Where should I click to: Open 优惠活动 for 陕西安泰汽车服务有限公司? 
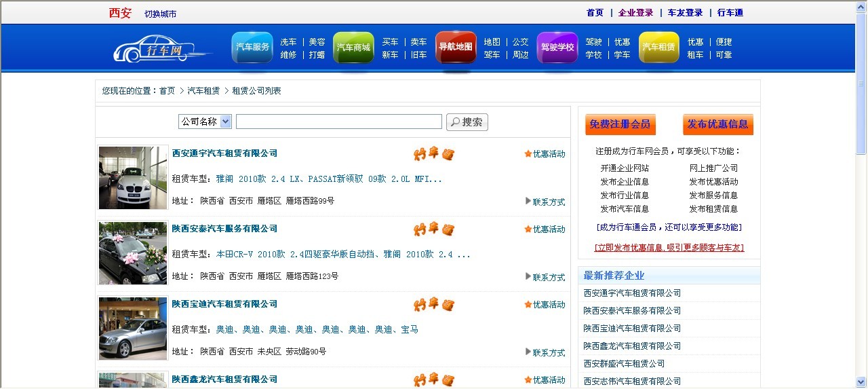point(545,229)
